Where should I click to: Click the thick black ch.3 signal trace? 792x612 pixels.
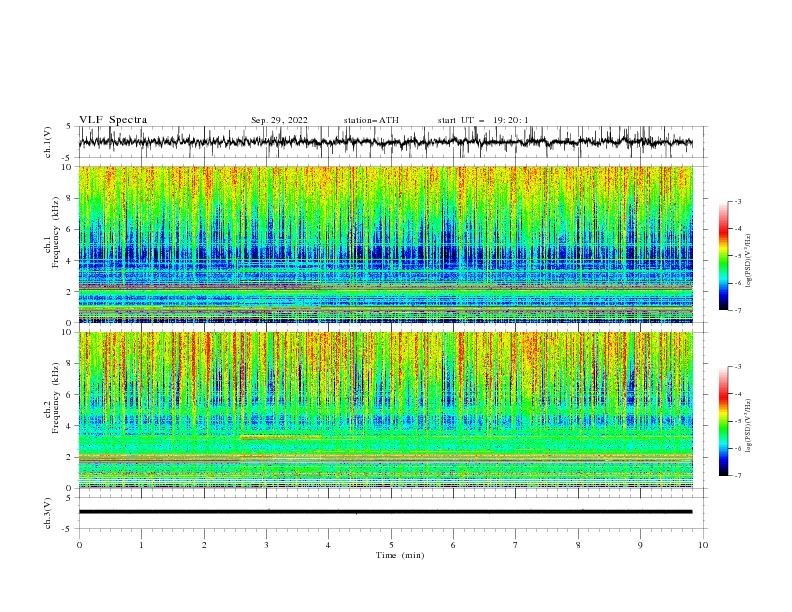pyautogui.click(x=385, y=512)
